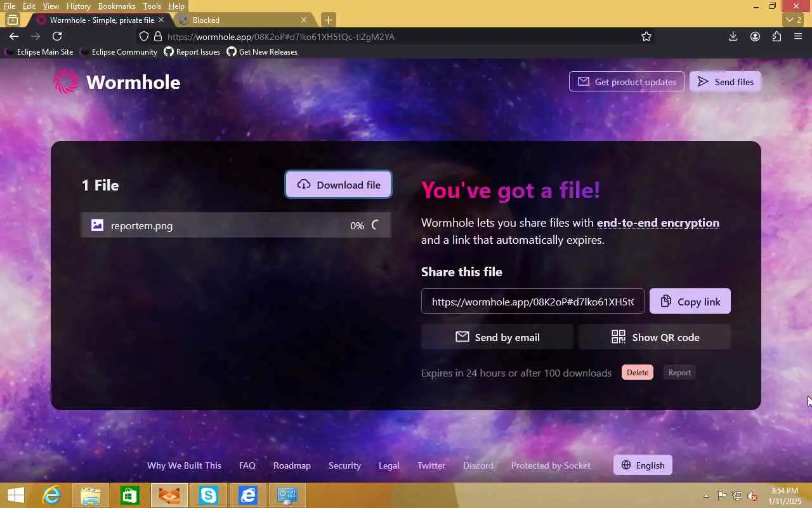Open the View menu
Image resolution: width=812 pixels, height=508 pixels.
[51, 6]
